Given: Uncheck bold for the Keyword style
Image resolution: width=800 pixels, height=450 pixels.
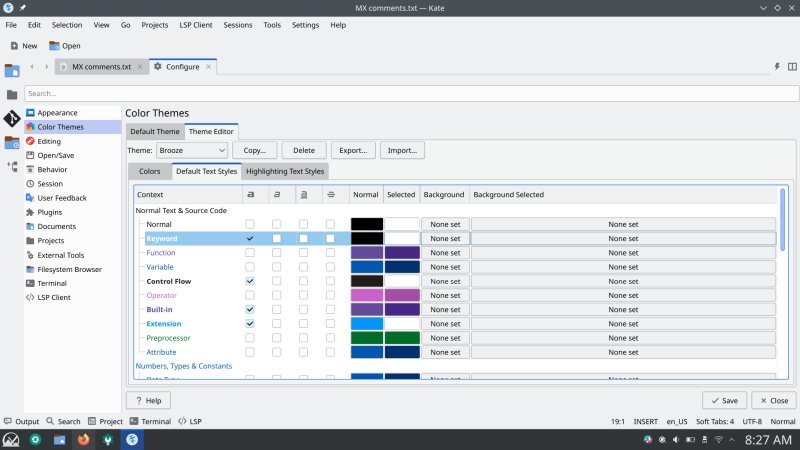Looking at the screenshot, I should coord(250,239).
